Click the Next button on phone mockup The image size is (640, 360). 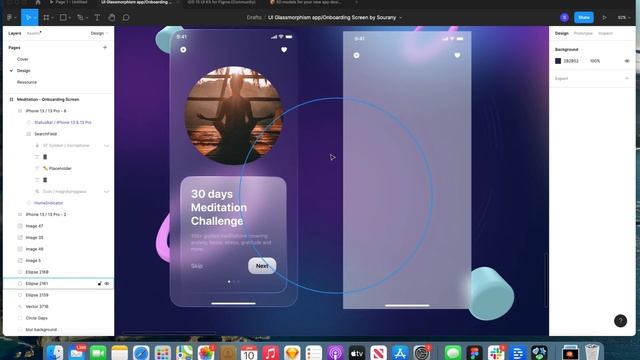[262, 266]
